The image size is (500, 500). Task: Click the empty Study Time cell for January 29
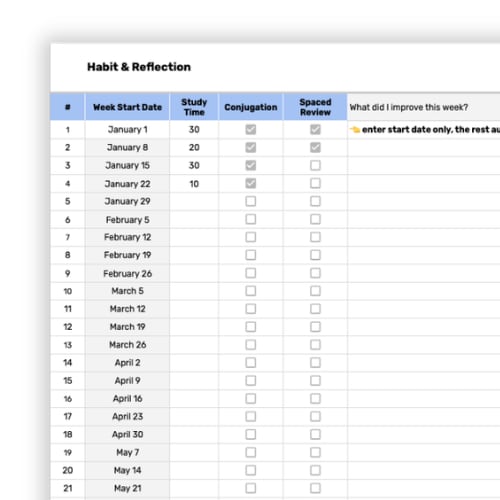(194, 201)
